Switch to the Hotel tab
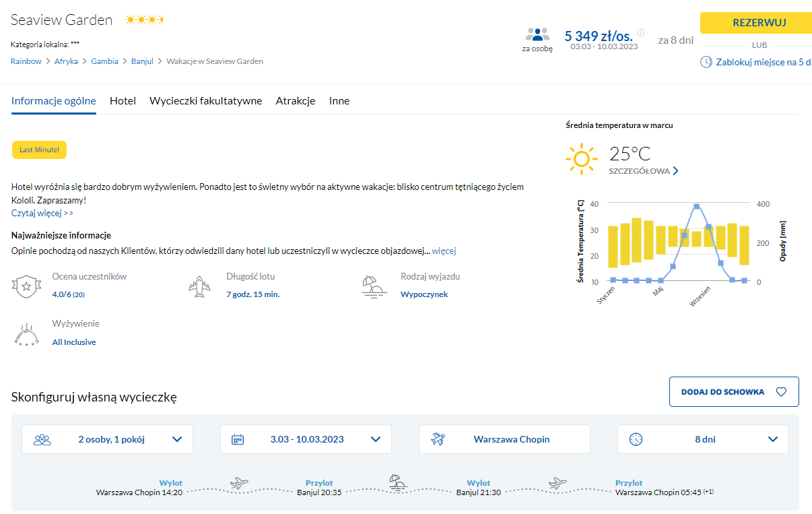 coord(123,101)
